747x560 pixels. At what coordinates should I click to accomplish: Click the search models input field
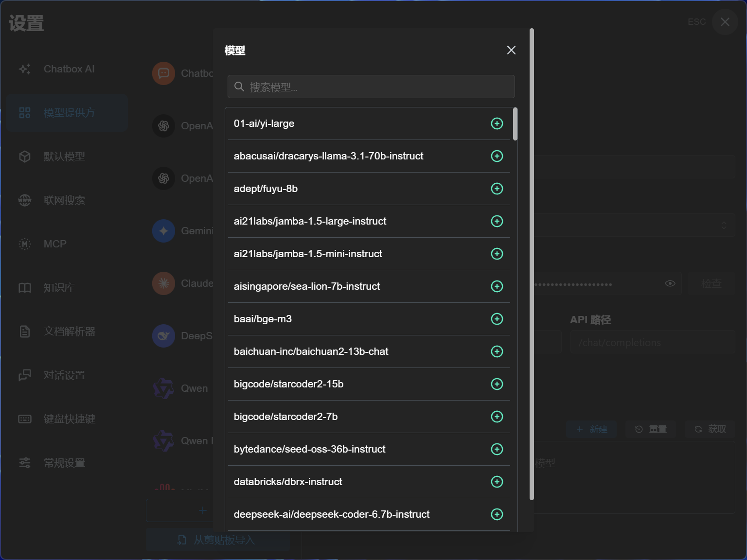374,87
